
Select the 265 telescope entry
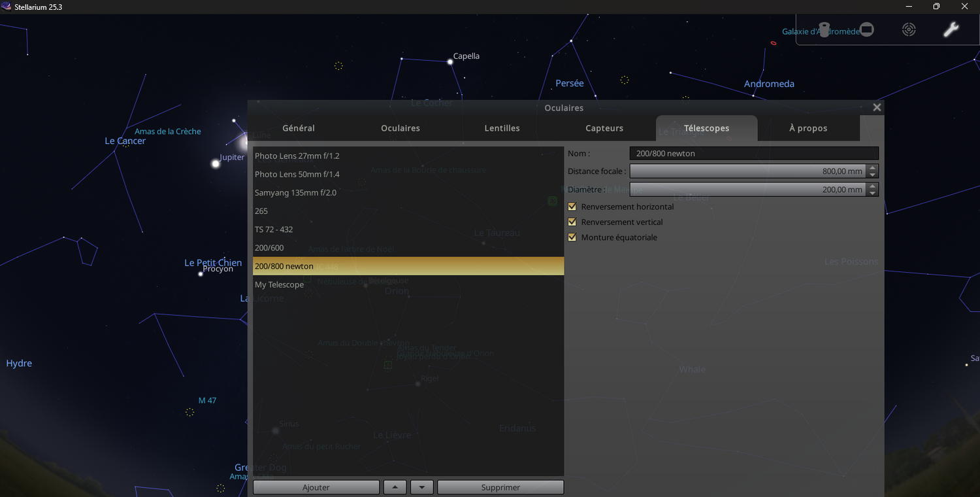pos(408,211)
